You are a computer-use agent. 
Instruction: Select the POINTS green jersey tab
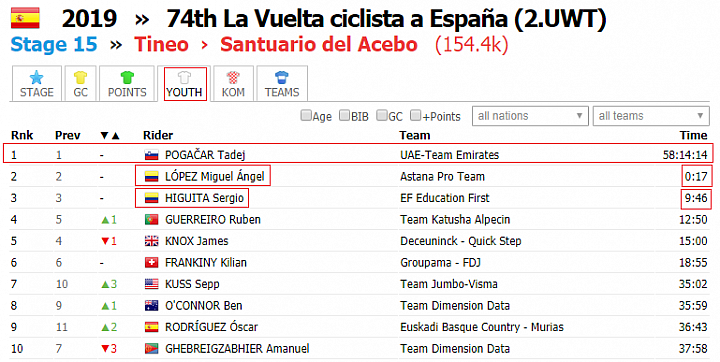(x=127, y=84)
